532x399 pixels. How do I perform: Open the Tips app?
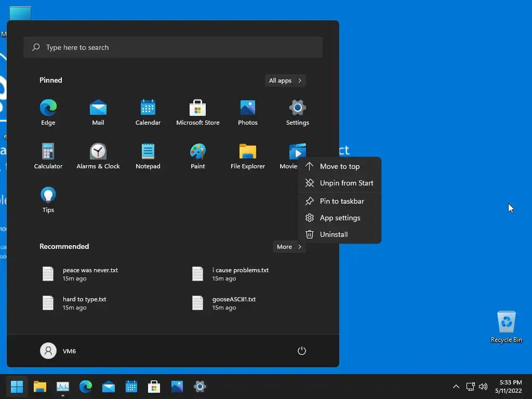click(48, 200)
